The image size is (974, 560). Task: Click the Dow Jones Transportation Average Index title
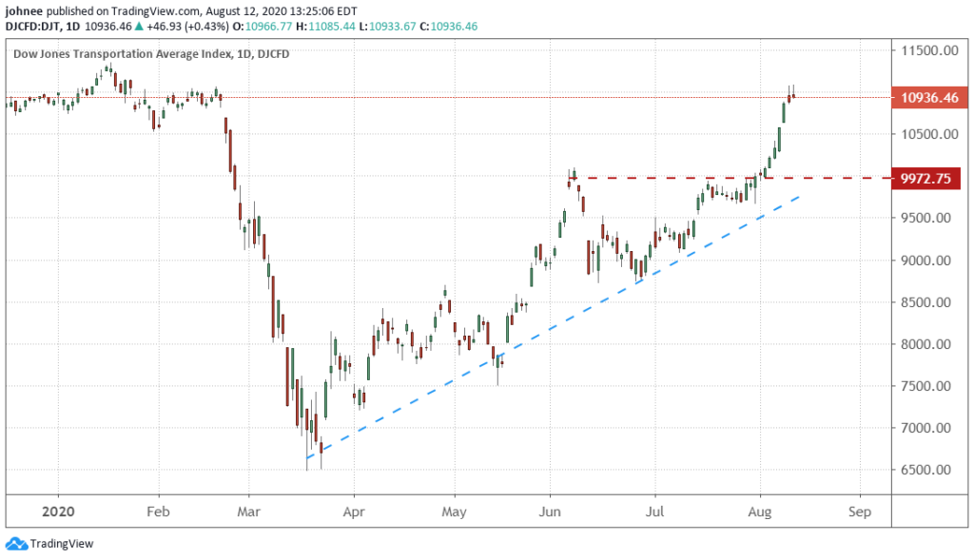(x=136, y=54)
